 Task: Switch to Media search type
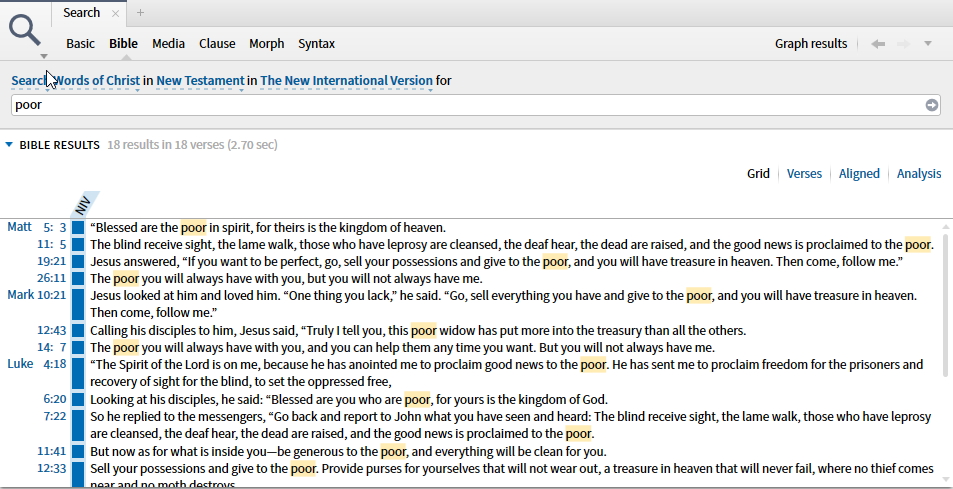coord(168,44)
